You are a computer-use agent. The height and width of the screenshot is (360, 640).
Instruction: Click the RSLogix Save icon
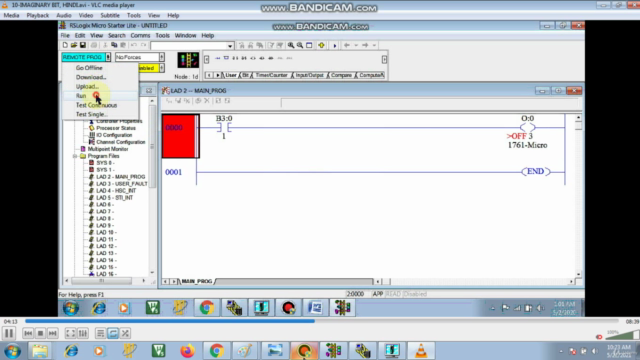(x=83, y=45)
